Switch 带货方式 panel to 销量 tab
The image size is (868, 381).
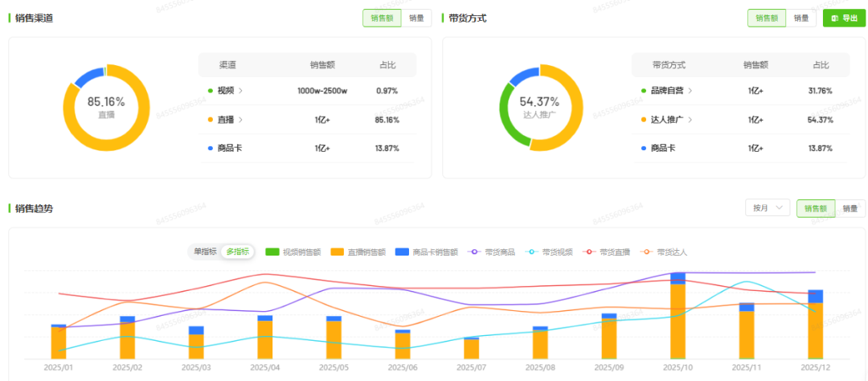click(x=801, y=18)
